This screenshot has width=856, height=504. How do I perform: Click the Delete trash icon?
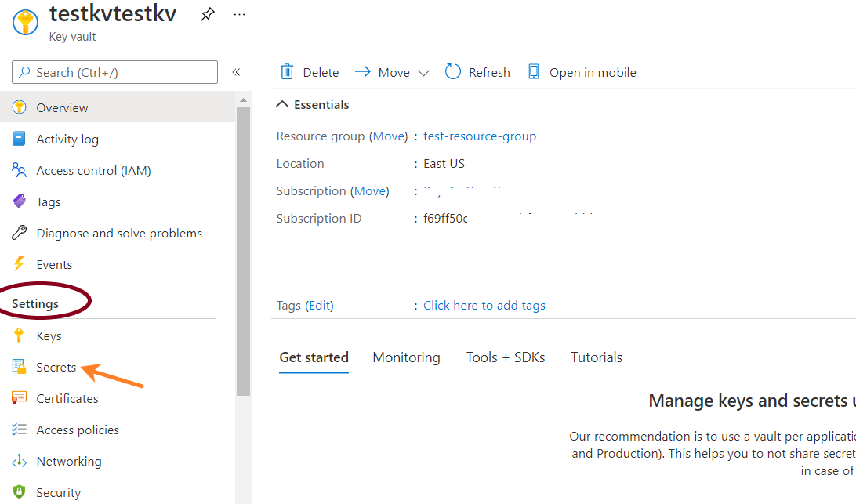coord(288,72)
